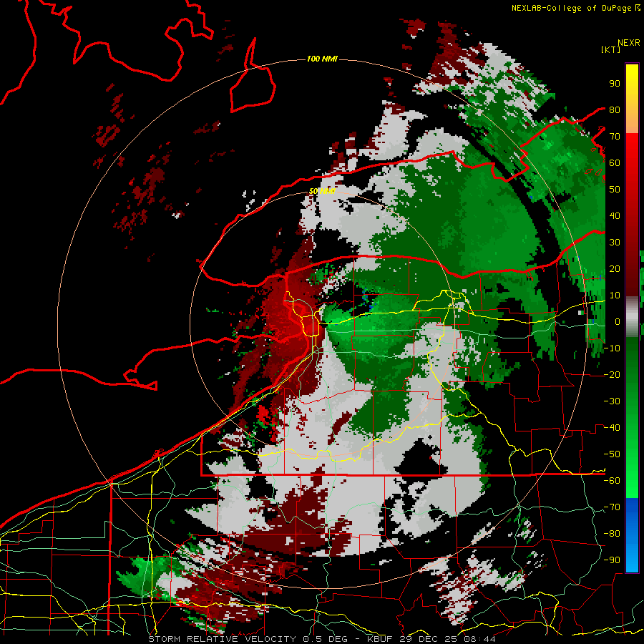The width and height of the screenshot is (644, 644).
Task: Click the 100 NMI range ring label
Action: pyautogui.click(x=322, y=59)
